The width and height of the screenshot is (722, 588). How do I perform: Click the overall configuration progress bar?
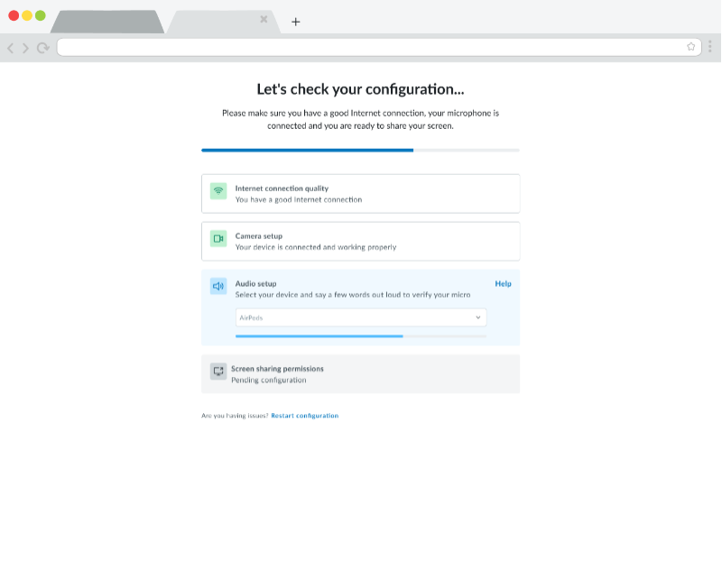(360, 150)
